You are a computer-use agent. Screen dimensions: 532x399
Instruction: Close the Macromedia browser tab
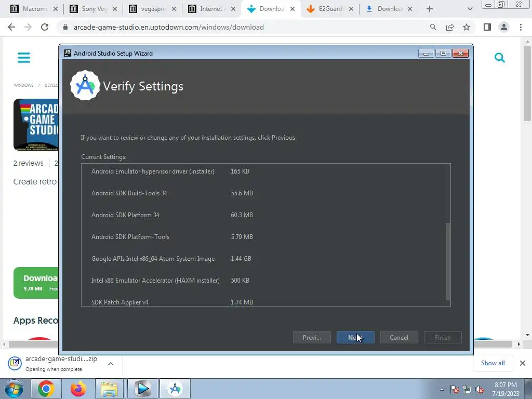[55, 9]
